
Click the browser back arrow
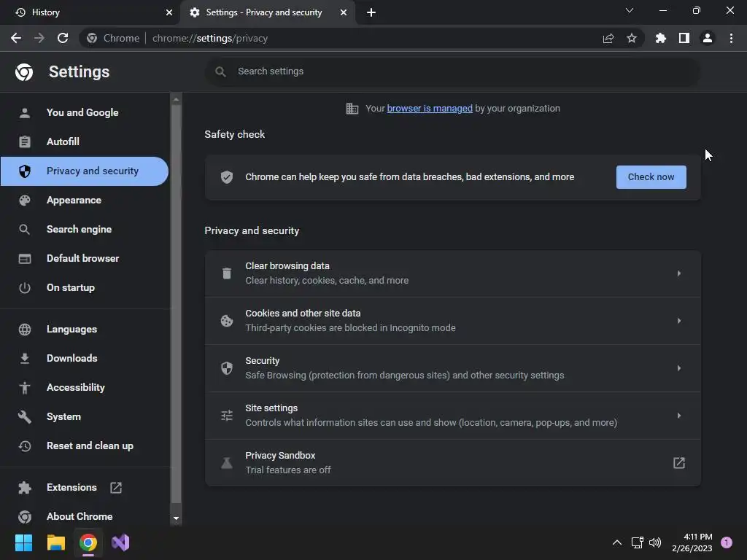tap(16, 38)
